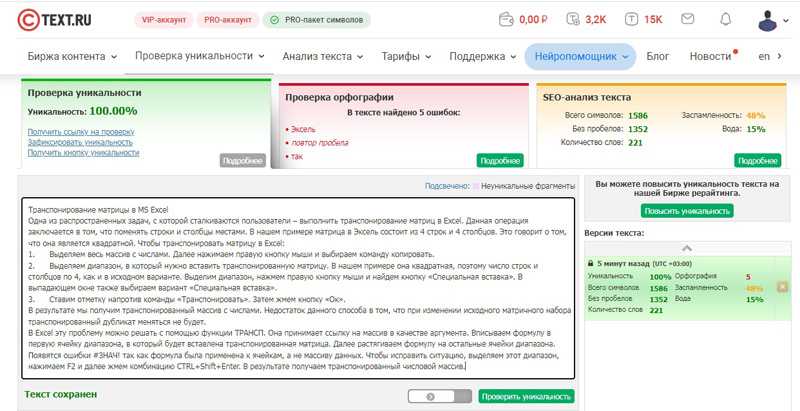Click Подробнее in spelling panel
Image resolution: width=800 pixels, height=411 pixels.
[500, 161]
